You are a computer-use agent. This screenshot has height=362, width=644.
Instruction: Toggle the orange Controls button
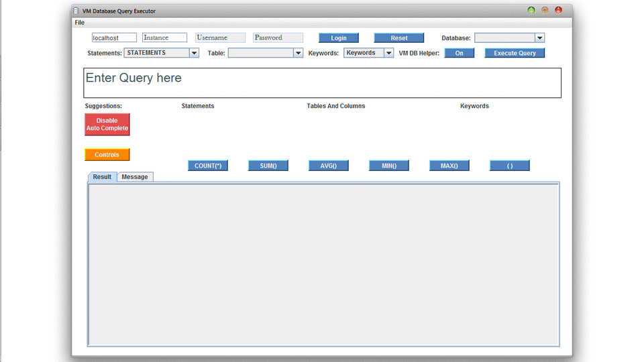[107, 155]
